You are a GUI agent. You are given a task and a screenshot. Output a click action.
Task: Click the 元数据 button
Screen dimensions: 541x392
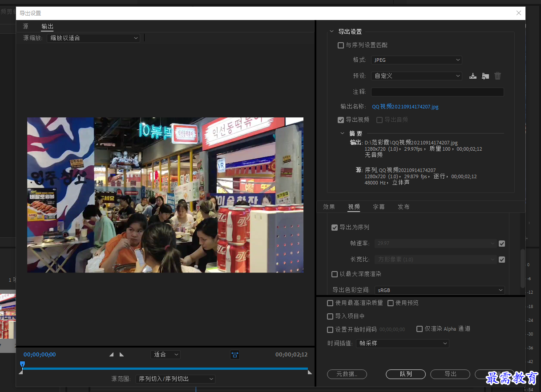coord(347,374)
